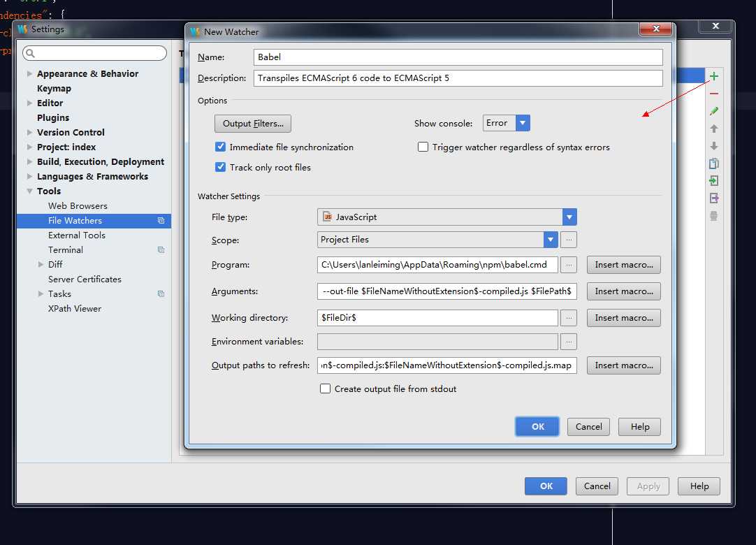Expand the Diff settings node
This screenshot has width=756, height=545.
[x=41, y=264]
